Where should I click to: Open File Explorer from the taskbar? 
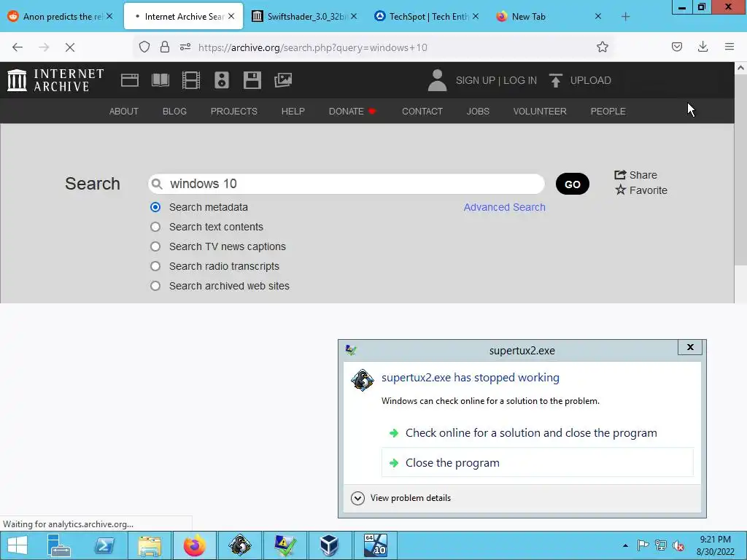[149, 545]
